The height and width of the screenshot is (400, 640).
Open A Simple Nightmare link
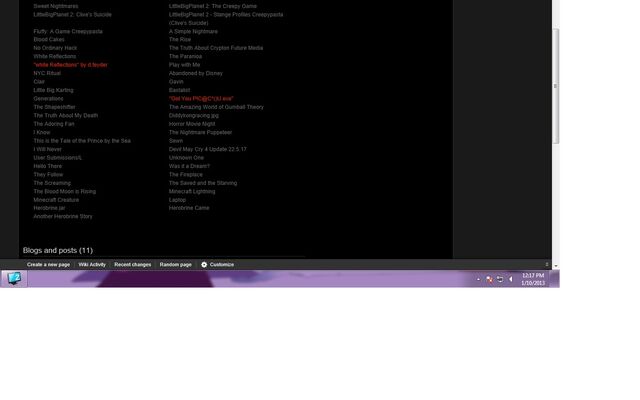coord(193,31)
